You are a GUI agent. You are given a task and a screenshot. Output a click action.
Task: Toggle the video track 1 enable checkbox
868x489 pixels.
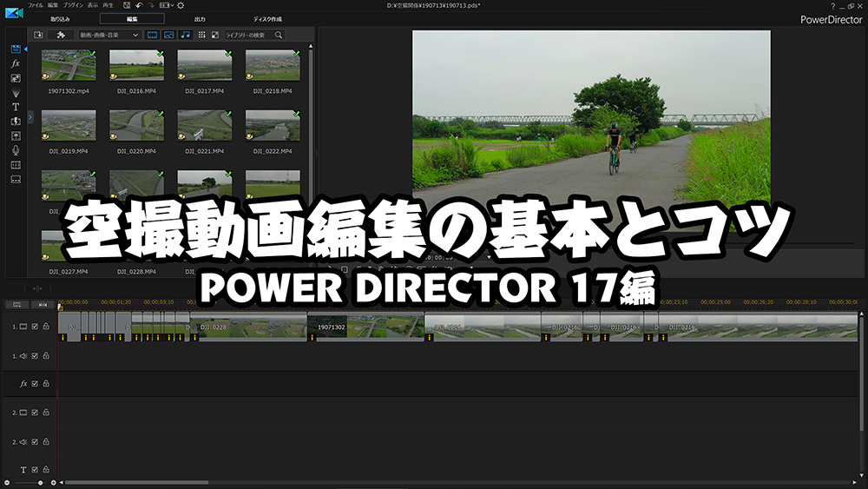pyautogui.click(x=35, y=327)
